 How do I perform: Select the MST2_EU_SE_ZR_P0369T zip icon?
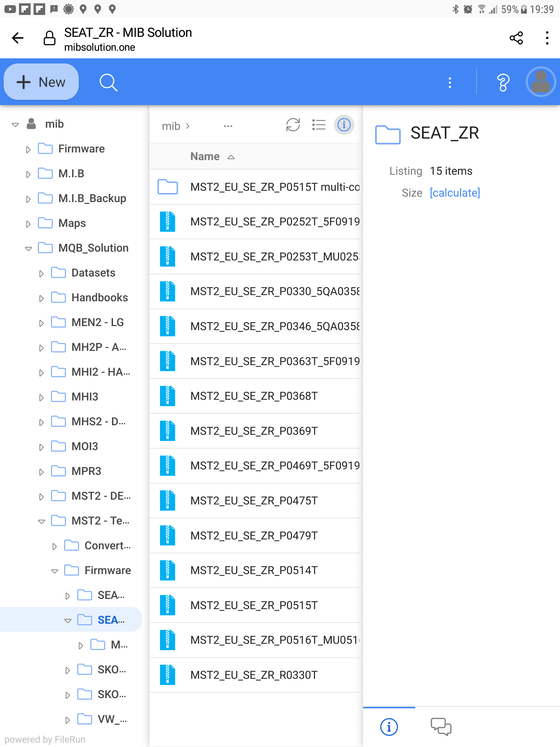168,431
